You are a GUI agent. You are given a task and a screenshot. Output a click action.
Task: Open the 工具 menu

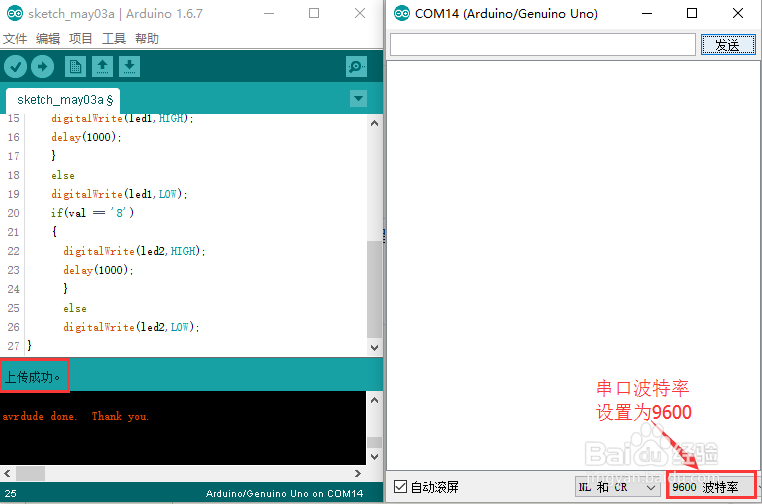pyautogui.click(x=114, y=38)
